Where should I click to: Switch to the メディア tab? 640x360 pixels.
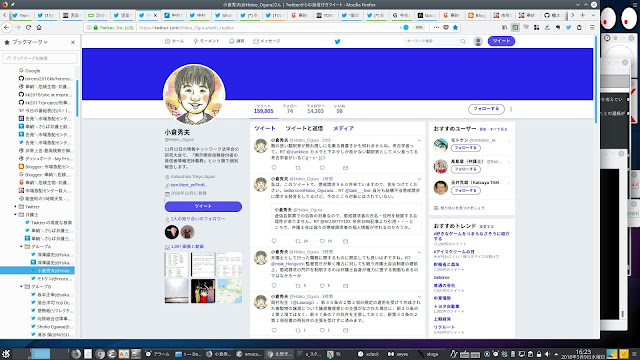(343, 128)
